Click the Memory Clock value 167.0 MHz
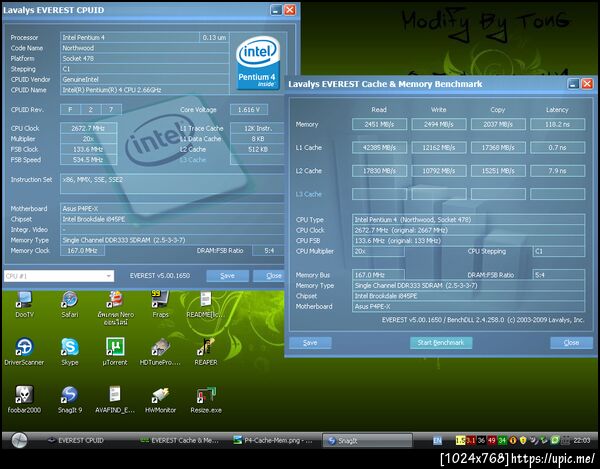Image resolution: width=600 pixels, height=469 pixels. 82,251
